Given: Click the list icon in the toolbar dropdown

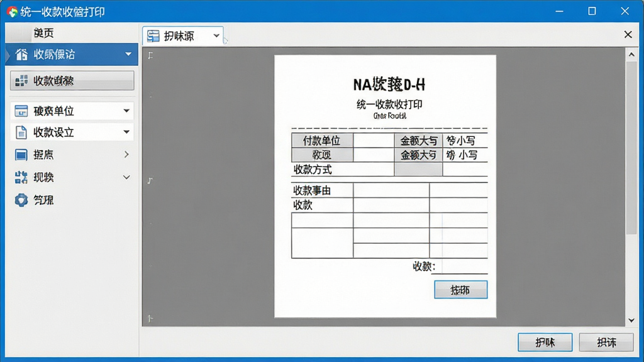Looking at the screenshot, I should (153, 36).
